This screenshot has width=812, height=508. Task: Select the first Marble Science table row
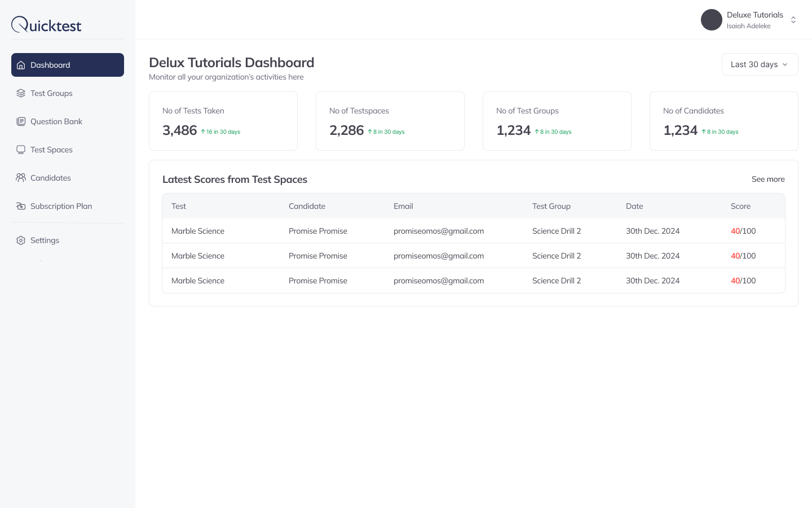click(474, 231)
